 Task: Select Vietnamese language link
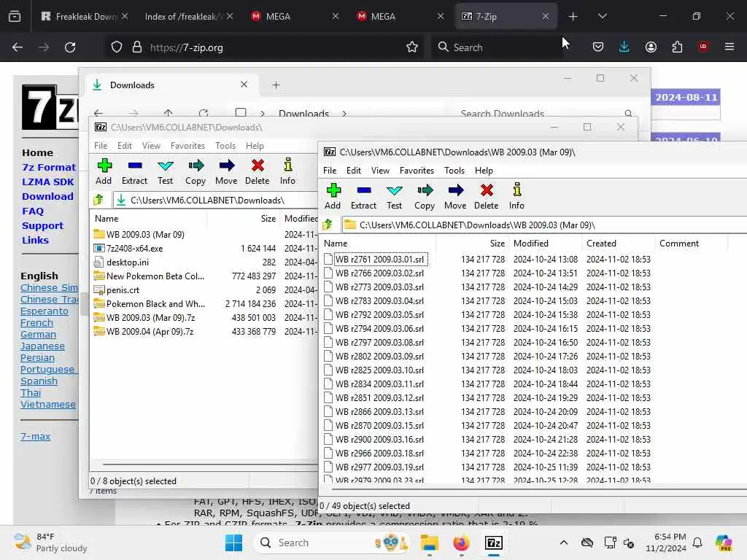tap(48, 404)
